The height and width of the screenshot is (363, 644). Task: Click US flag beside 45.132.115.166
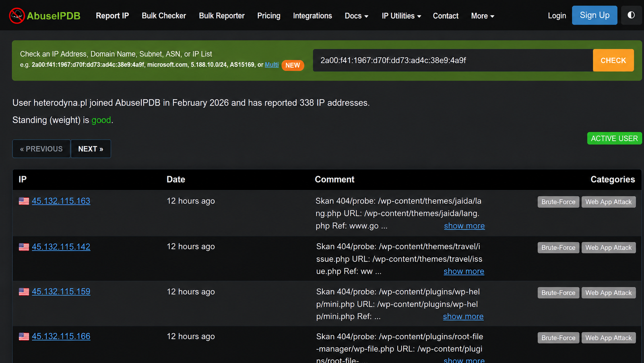click(x=24, y=336)
